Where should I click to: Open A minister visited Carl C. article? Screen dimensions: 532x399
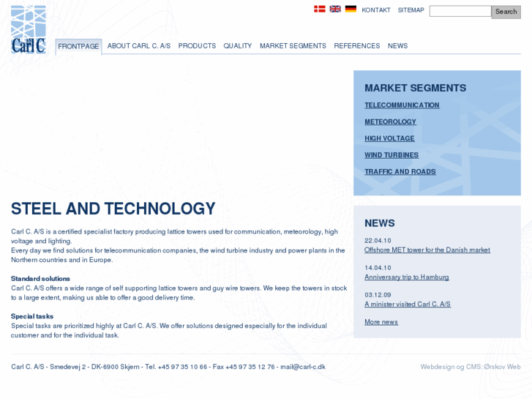click(x=408, y=305)
